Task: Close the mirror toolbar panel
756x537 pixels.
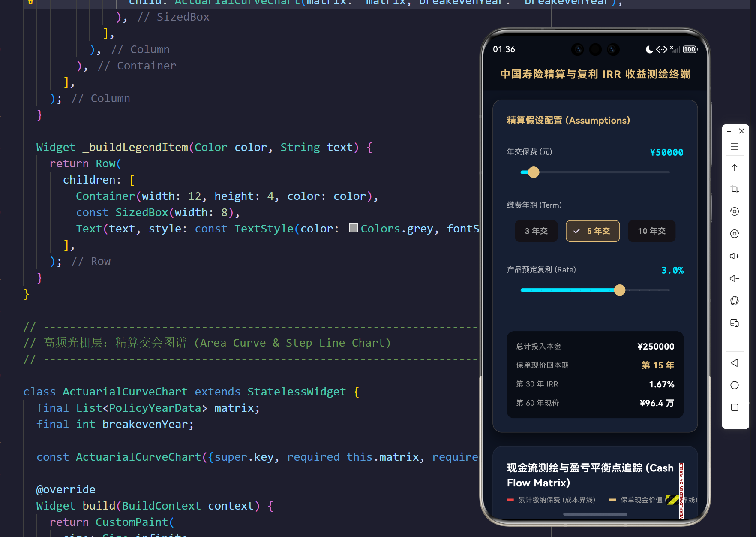Action: click(x=741, y=131)
